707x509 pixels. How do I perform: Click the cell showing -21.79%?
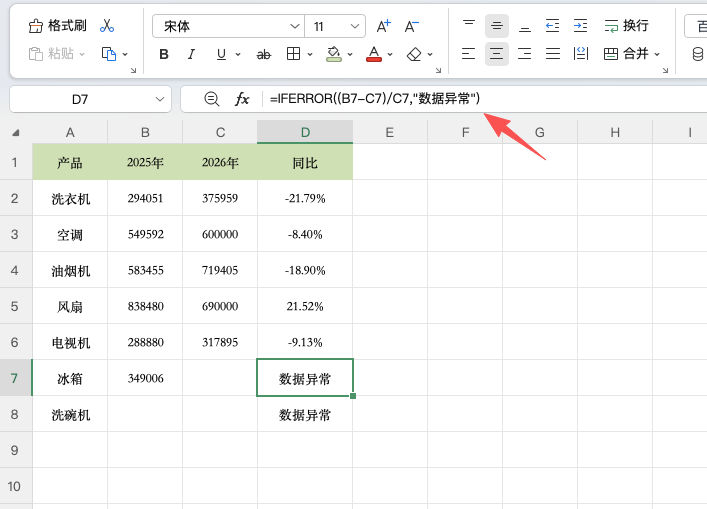[305, 198]
